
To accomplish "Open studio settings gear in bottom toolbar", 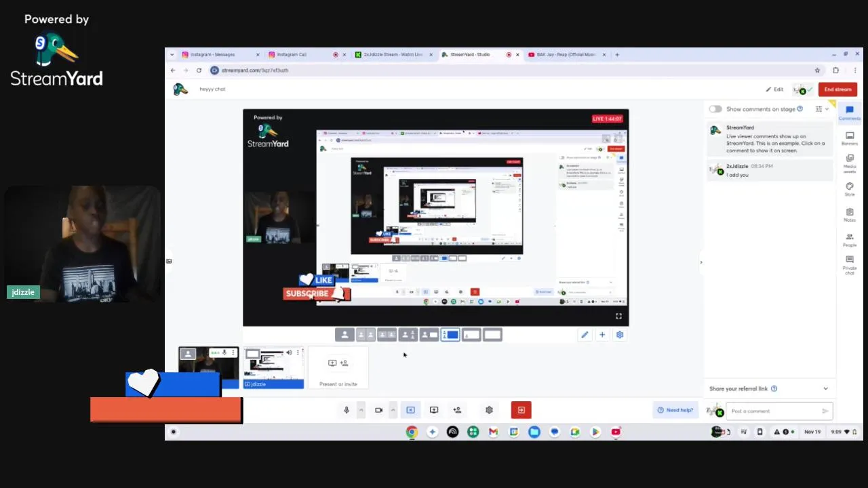I will (489, 410).
